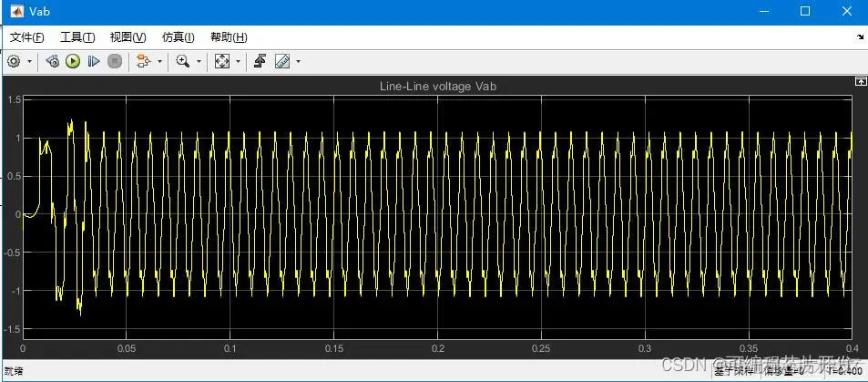Click the grayed stop simulation button
This screenshot has height=382, width=868.
(x=115, y=61)
